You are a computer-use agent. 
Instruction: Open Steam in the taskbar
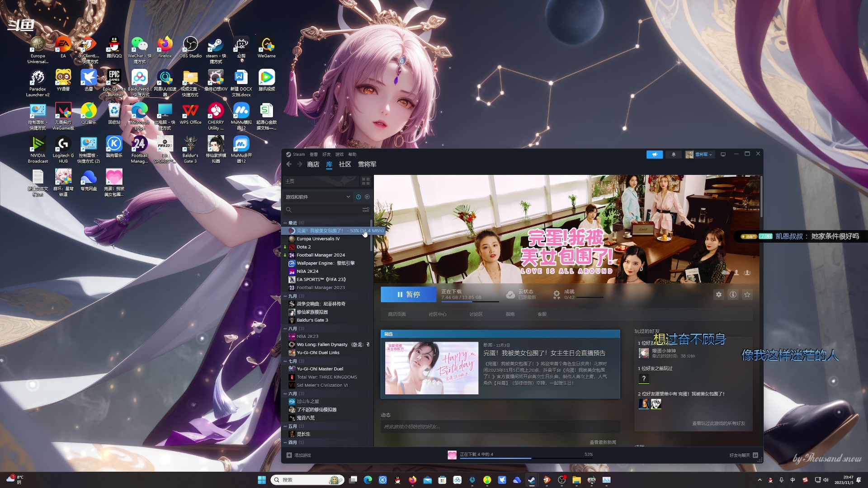pos(532,480)
